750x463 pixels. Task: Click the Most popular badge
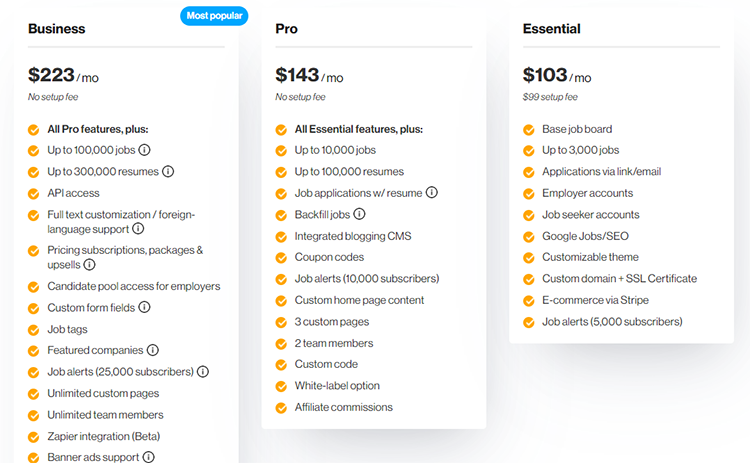click(214, 16)
